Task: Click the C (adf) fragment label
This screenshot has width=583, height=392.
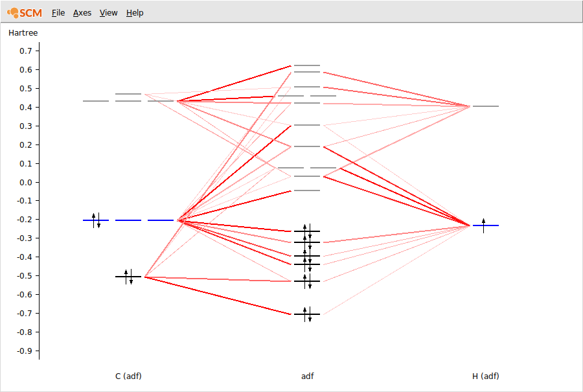Action: [129, 376]
